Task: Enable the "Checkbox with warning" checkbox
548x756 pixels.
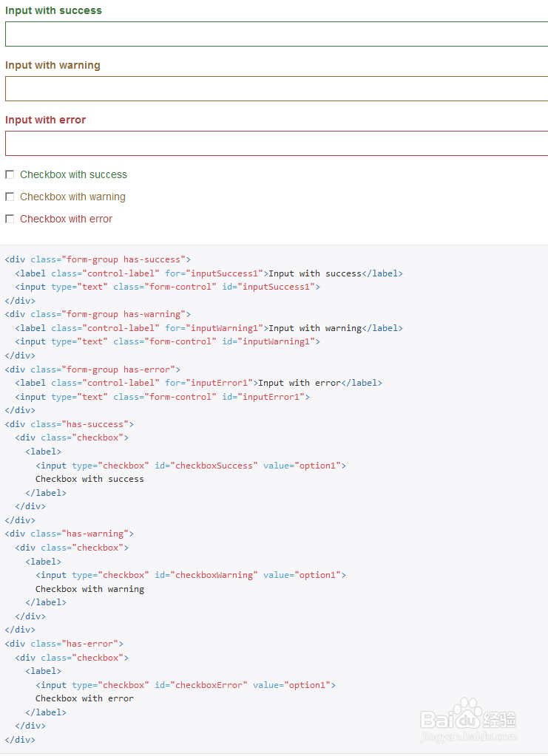Action: click(10, 197)
